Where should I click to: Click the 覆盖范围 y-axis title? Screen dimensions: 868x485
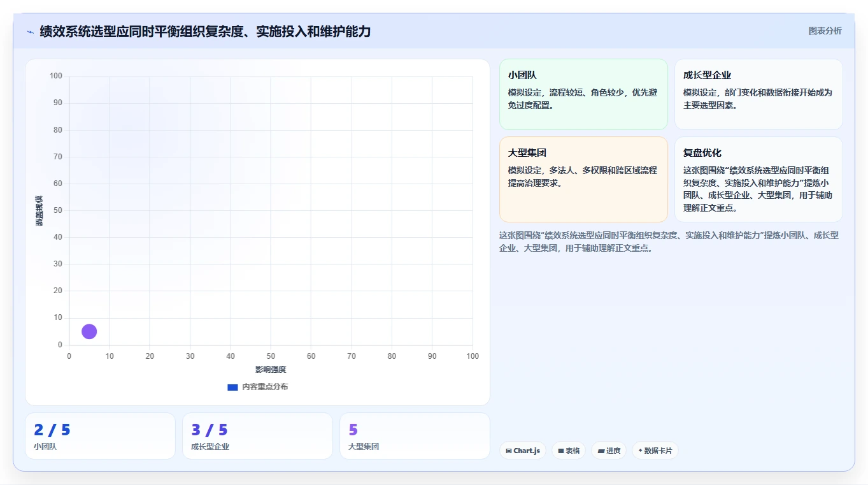coord(39,210)
